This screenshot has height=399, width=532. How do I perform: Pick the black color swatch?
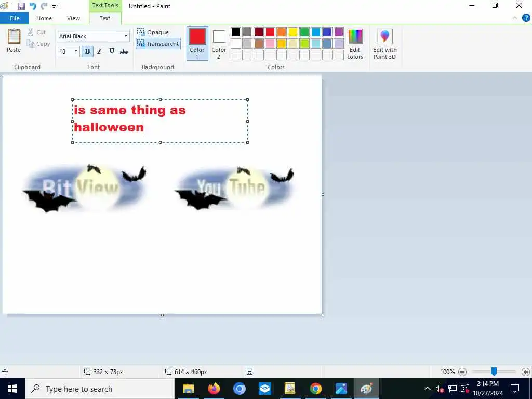(x=236, y=32)
